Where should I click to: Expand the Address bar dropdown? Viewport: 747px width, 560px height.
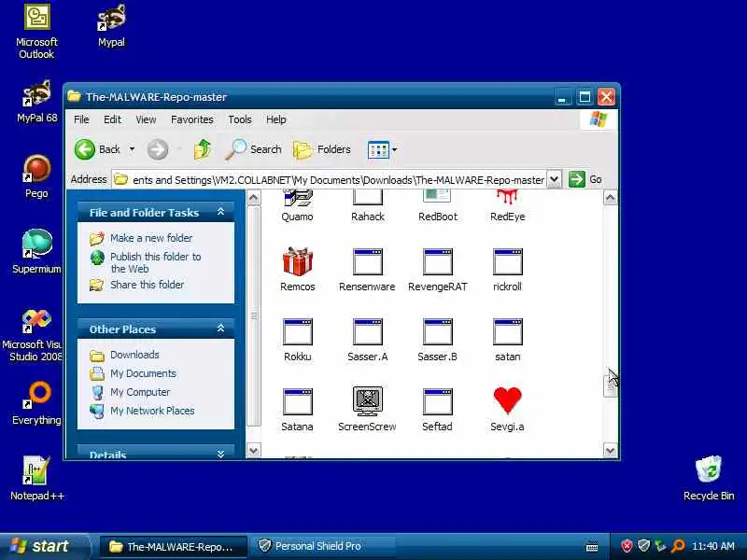point(554,179)
